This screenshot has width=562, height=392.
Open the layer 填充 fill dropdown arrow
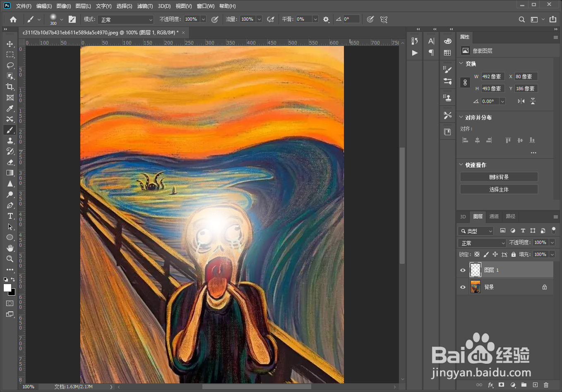coord(552,254)
